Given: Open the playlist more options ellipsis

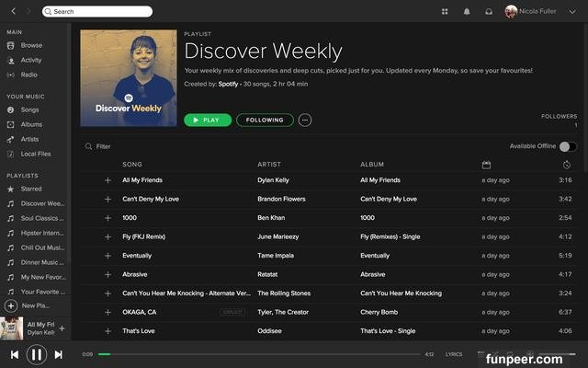Looking at the screenshot, I should [x=305, y=120].
